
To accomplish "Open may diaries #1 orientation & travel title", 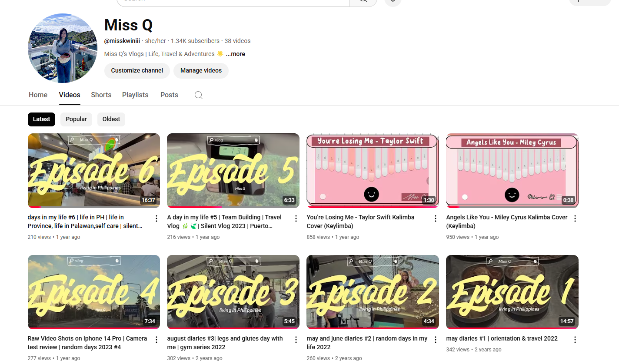I will click(x=502, y=338).
